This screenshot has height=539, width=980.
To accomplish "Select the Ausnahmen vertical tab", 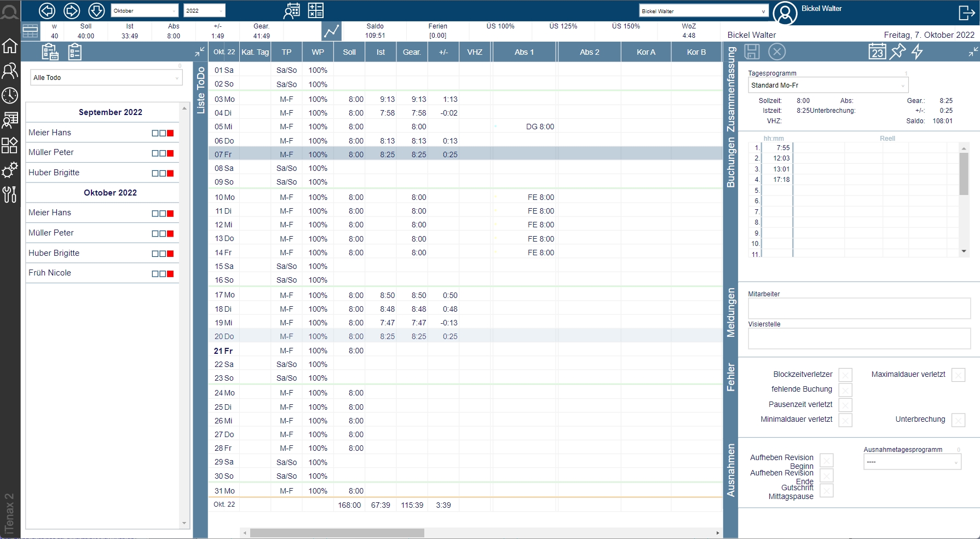I will pyautogui.click(x=730, y=470).
